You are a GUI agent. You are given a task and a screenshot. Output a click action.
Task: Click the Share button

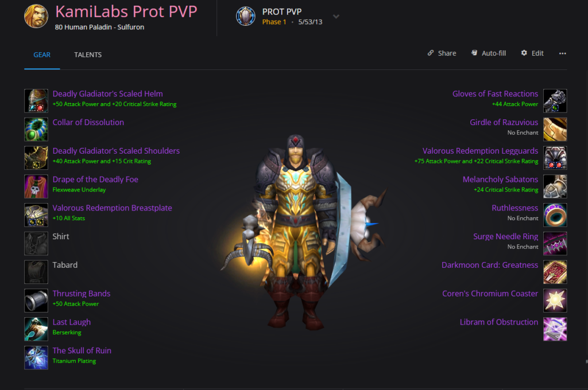[x=442, y=53]
